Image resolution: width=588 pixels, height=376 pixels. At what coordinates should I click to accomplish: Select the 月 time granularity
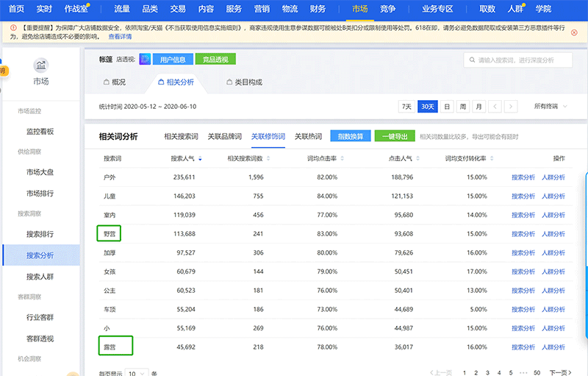point(479,107)
